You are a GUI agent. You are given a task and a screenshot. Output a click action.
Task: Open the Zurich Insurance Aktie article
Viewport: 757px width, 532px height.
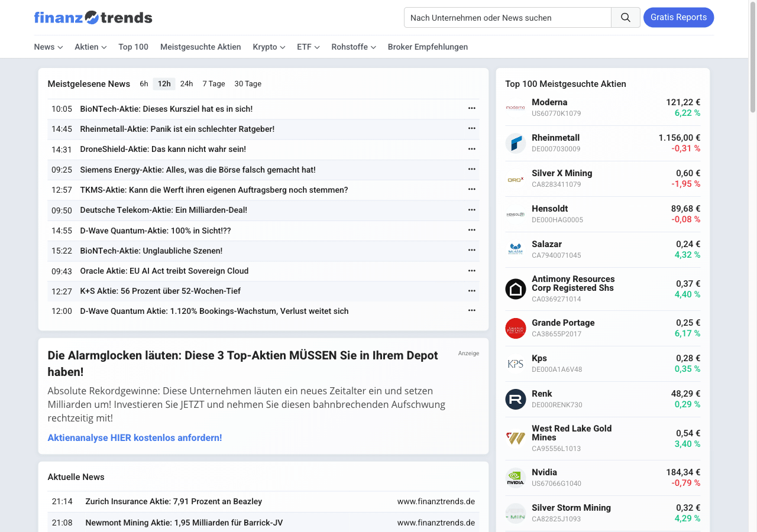click(174, 501)
